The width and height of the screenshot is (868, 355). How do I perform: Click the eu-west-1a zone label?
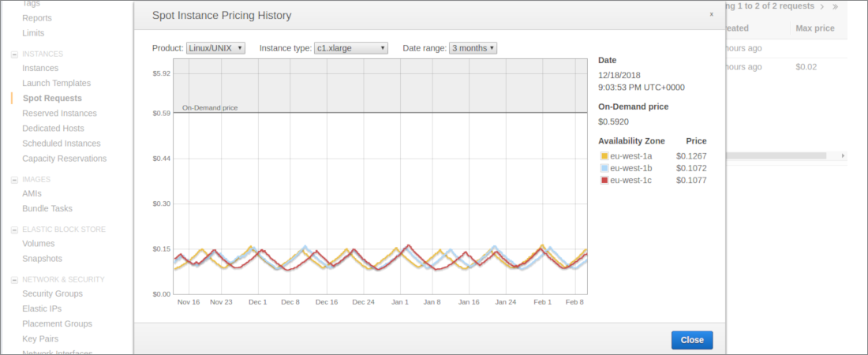[631, 156]
